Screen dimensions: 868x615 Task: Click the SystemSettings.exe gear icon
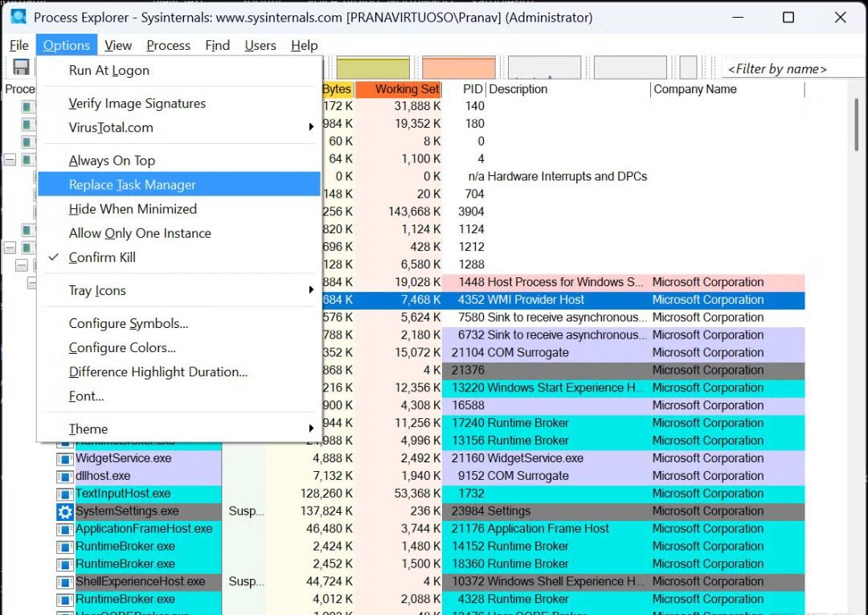click(x=64, y=510)
